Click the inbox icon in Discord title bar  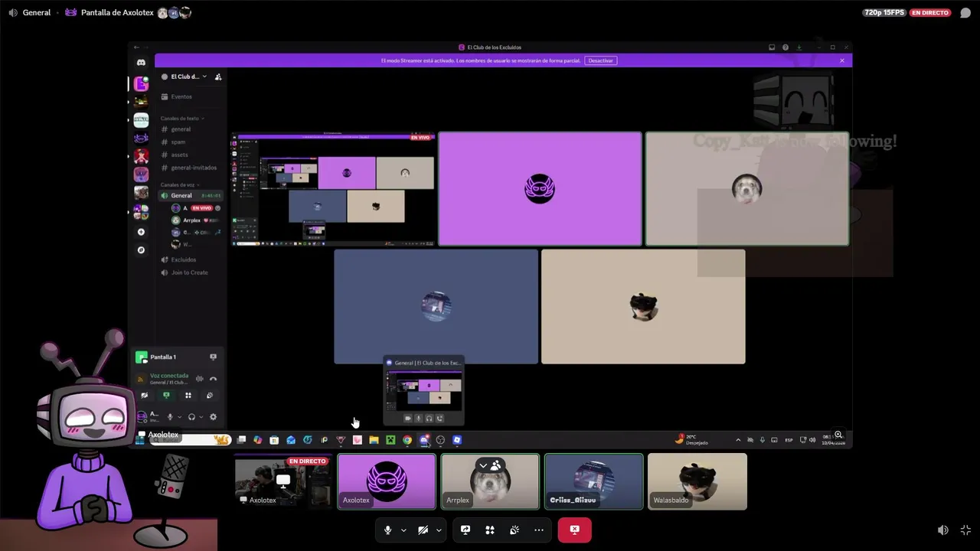[x=772, y=47]
